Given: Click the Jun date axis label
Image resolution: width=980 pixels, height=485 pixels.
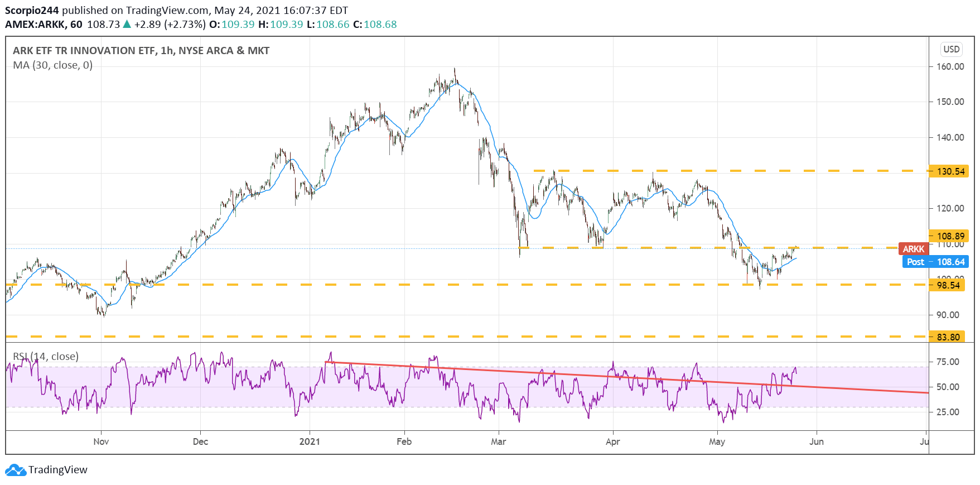Looking at the screenshot, I should coord(816,441).
